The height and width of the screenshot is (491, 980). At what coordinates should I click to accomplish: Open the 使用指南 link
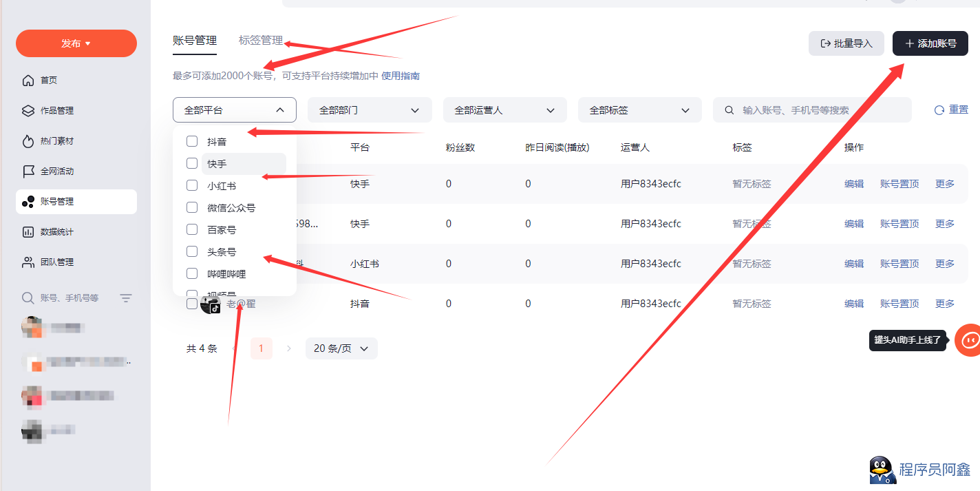pyautogui.click(x=401, y=76)
